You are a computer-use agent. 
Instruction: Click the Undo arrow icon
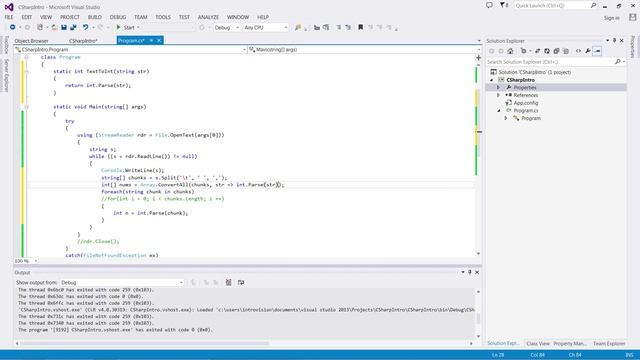click(x=85, y=27)
